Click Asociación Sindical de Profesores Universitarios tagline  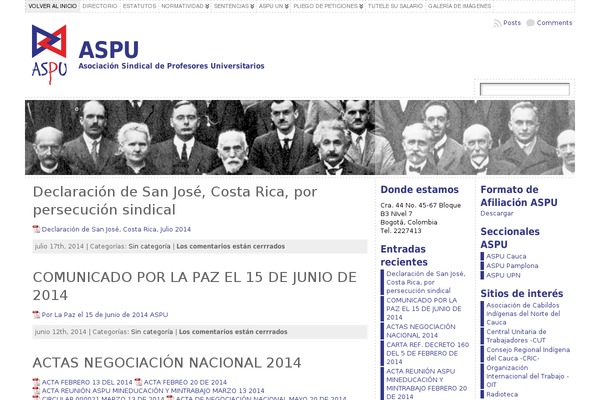[171, 66]
